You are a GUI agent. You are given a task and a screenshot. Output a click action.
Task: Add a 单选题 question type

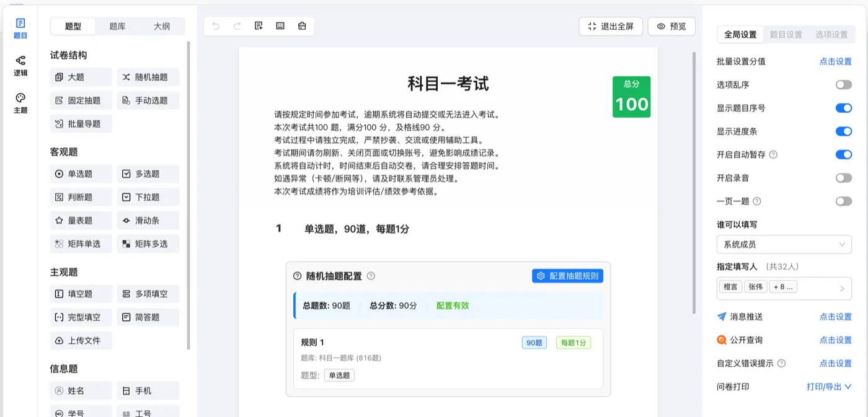tap(81, 174)
